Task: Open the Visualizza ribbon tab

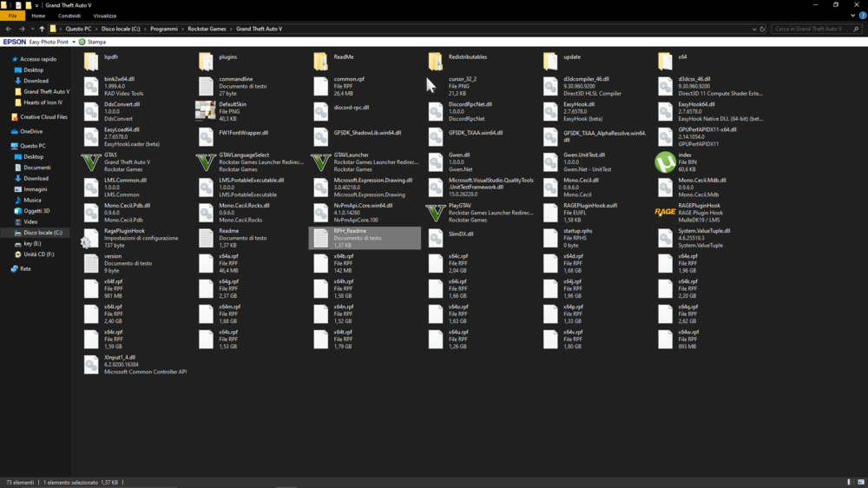Action: coord(105,16)
